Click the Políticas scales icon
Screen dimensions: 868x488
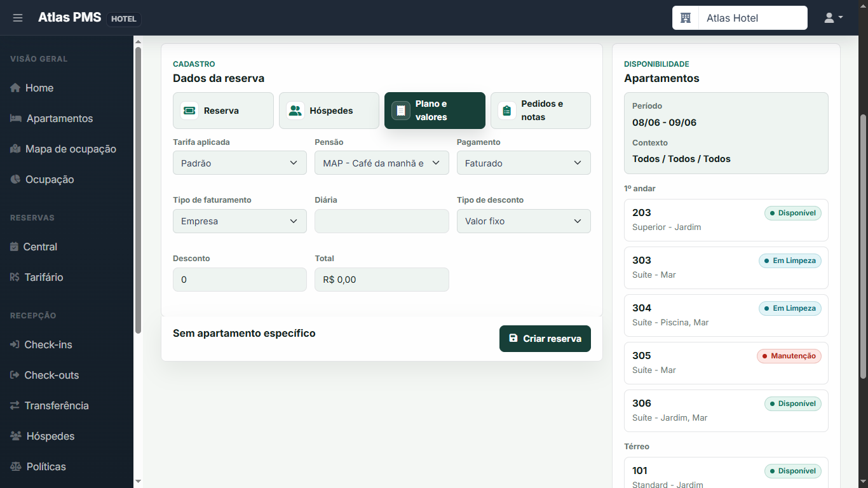tap(16, 466)
